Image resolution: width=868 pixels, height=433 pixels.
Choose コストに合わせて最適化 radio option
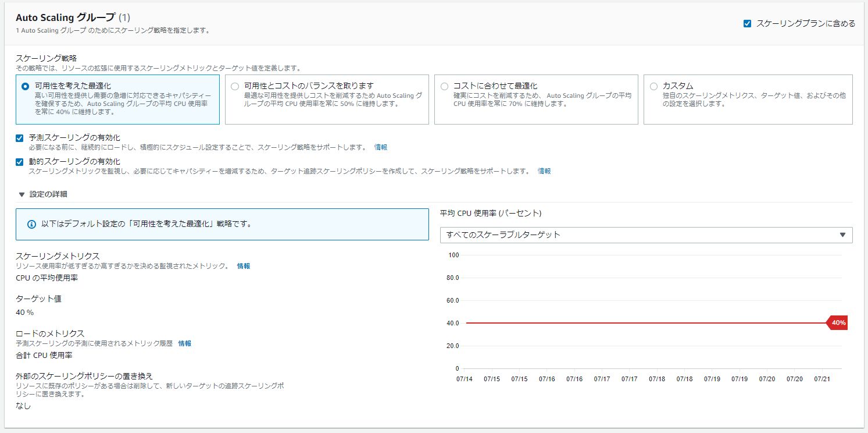[x=444, y=86]
